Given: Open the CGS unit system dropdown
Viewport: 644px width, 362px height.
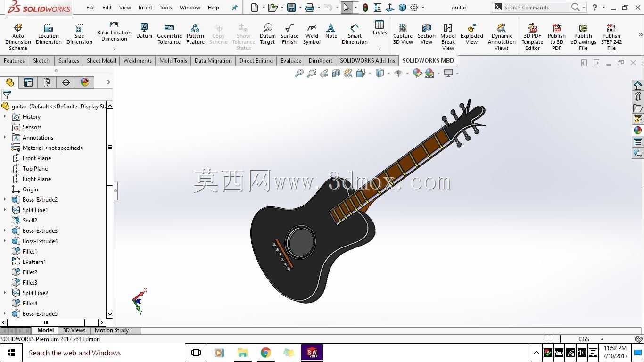Looking at the screenshot, I should pos(602,339).
